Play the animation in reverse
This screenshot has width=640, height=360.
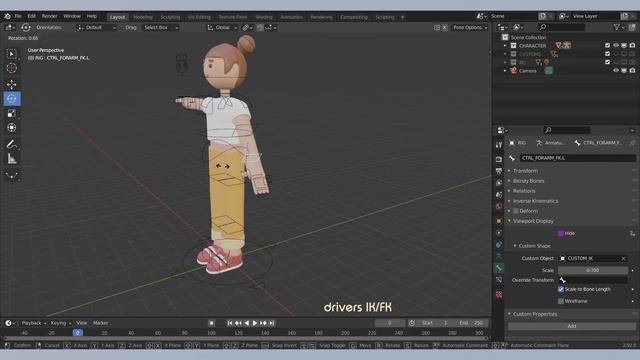point(247,323)
